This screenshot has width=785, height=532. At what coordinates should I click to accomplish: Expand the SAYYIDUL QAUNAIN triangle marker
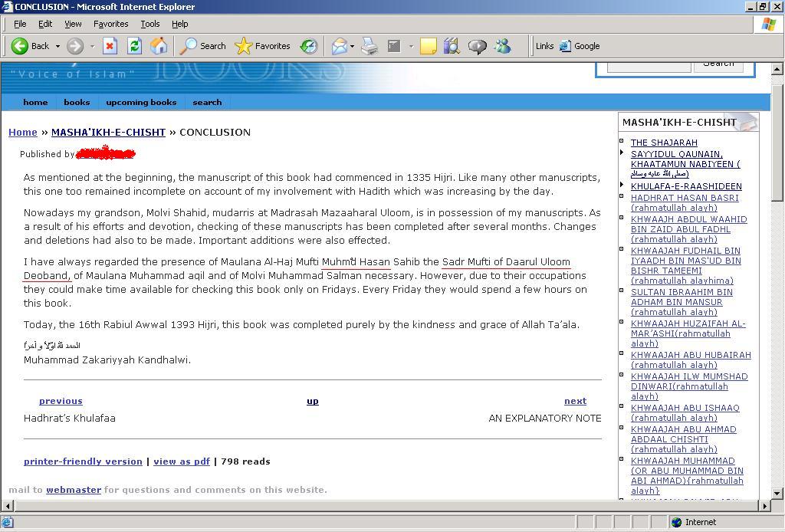pyautogui.click(x=622, y=152)
